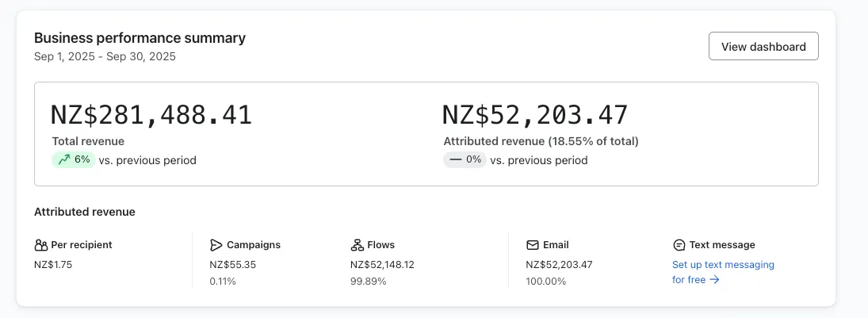The width and height of the screenshot is (868, 318).
Task: Select the 6% change badge
Action: pyautogui.click(x=75, y=160)
